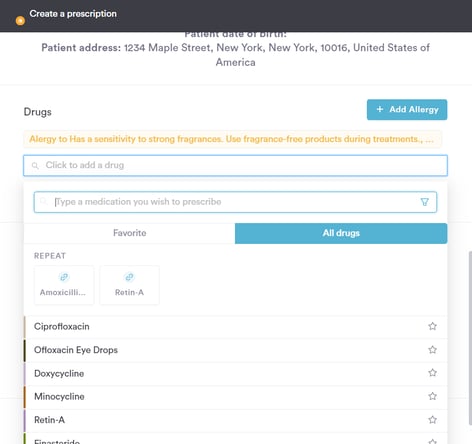Click the filter funnel icon in medication search
472x444 pixels.
[x=424, y=202]
